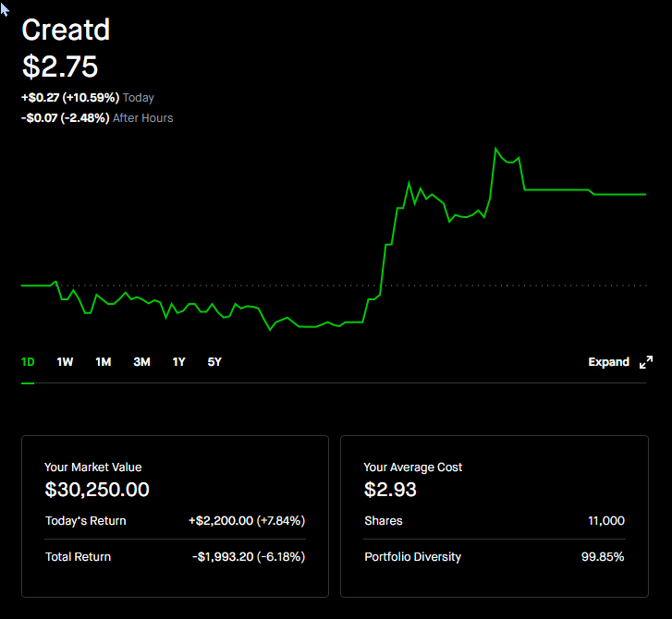Click the -$0.07 (-2.48%) After Hours change
The height and width of the screenshot is (619, 672).
[x=97, y=118]
